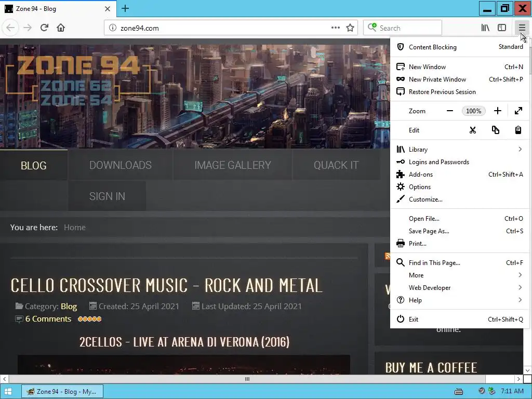The height and width of the screenshot is (399, 532).
Task: Open Cello Crossover Music article title
Action: (x=167, y=286)
